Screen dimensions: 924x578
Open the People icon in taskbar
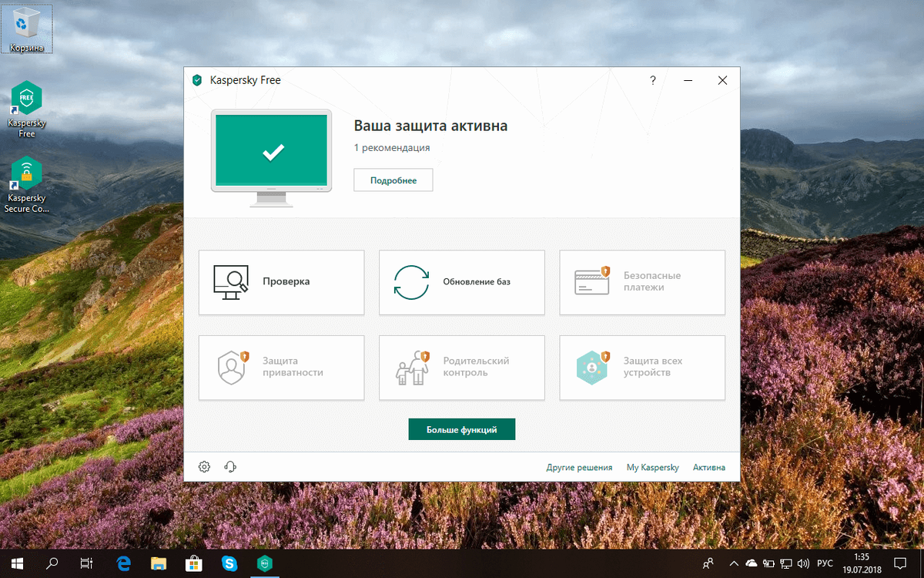[x=708, y=563]
